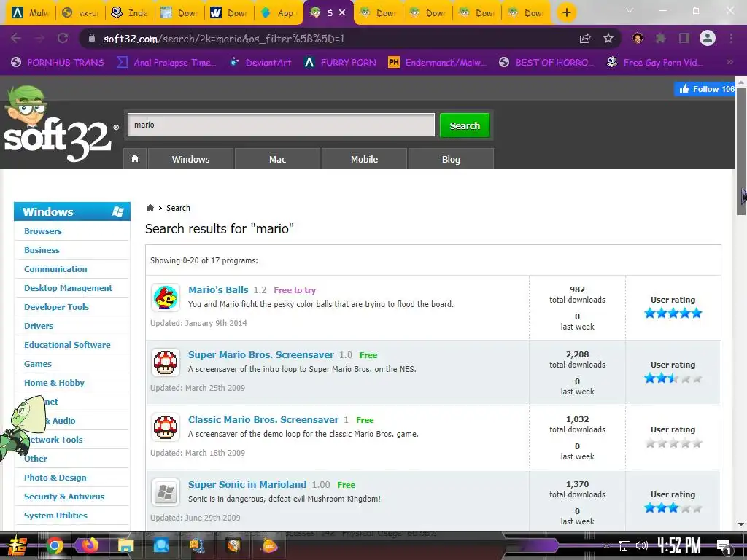
Task: Open the volume icon in system tray
Action: pos(642,545)
